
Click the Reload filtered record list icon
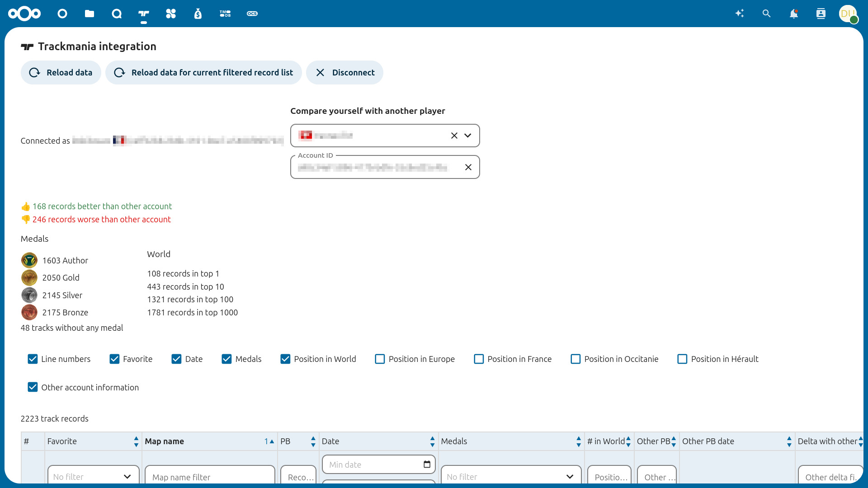coord(119,72)
